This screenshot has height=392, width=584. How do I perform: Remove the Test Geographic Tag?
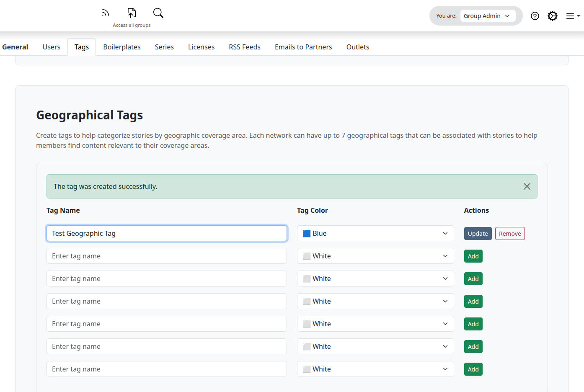tap(510, 234)
